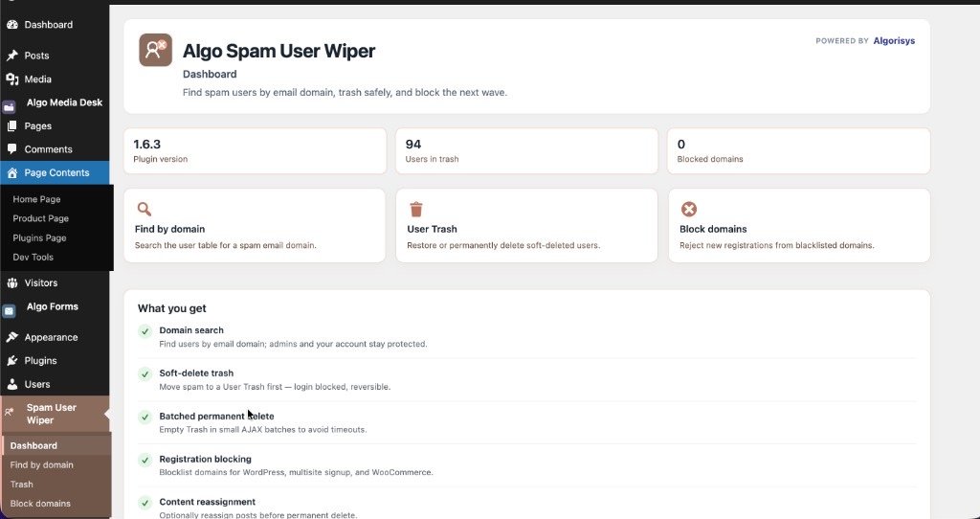Click the Algo Spam User Wiper logo
Screen dimensions: 980x519
pyautogui.click(x=156, y=50)
